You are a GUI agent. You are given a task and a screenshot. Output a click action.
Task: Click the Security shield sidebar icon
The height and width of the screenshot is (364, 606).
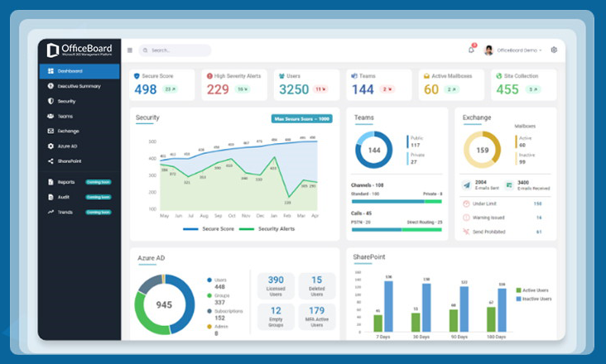point(50,101)
